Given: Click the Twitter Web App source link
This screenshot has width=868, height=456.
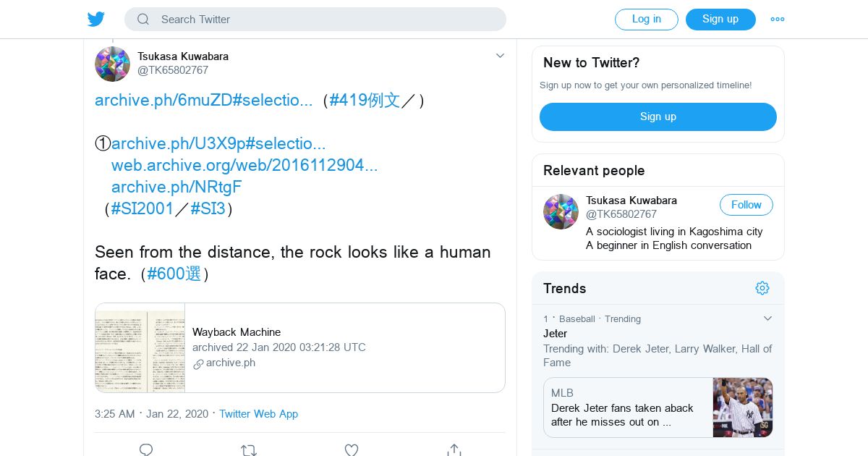Looking at the screenshot, I should coord(258,414).
